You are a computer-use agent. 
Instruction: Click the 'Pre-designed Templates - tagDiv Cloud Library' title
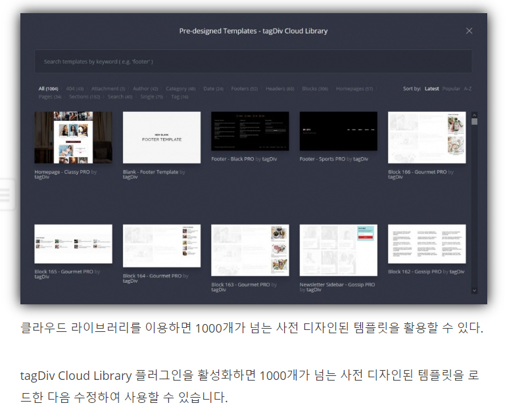pos(253,31)
